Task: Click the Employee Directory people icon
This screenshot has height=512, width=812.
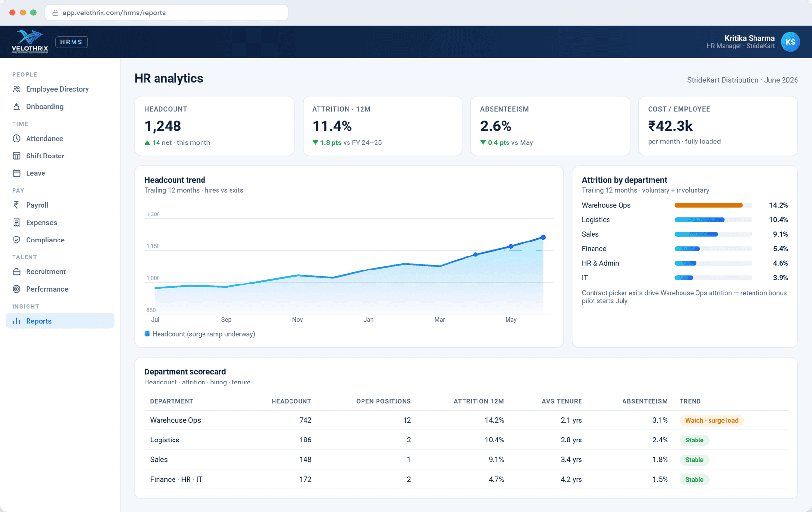Action: point(16,89)
